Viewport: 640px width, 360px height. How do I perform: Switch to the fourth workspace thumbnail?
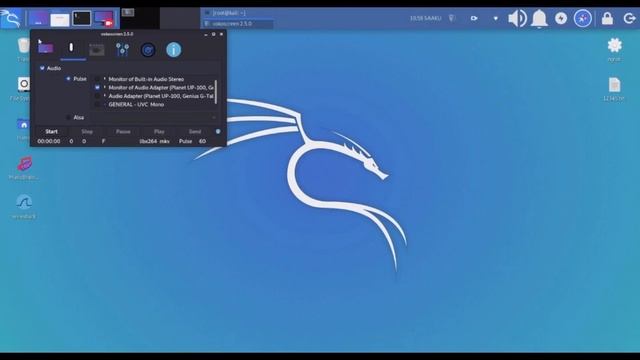point(103,18)
